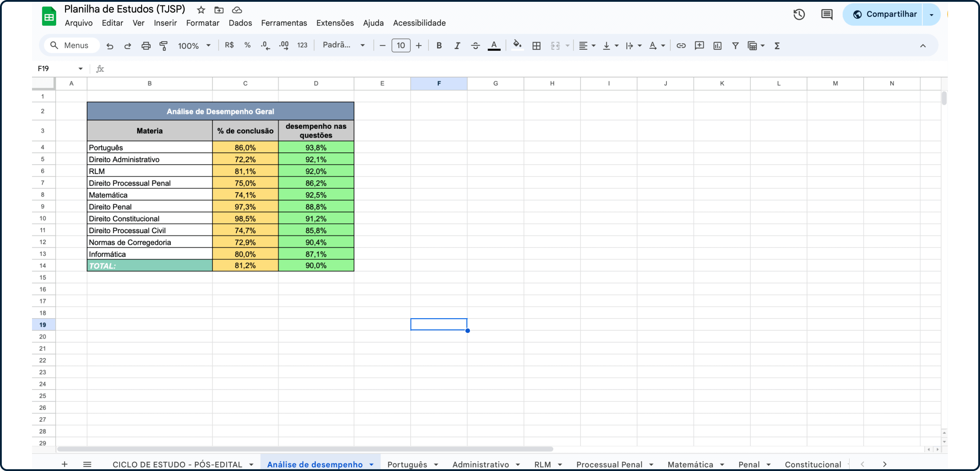Click the font size field
980x471 pixels.
(401, 46)
